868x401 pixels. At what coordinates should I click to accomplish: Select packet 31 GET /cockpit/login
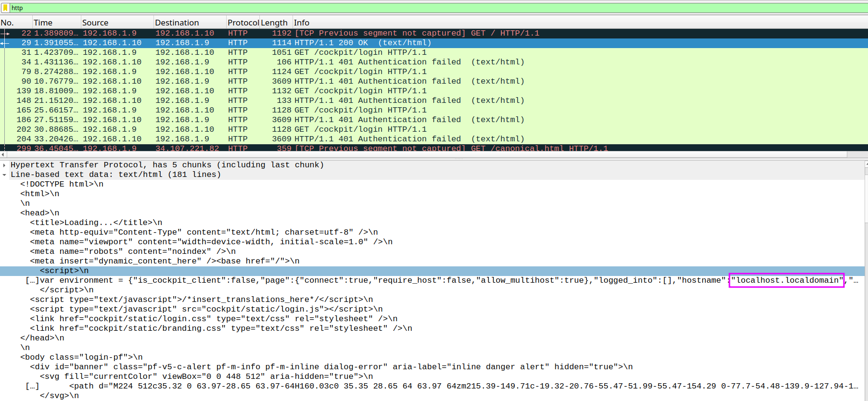pos(434,52)
